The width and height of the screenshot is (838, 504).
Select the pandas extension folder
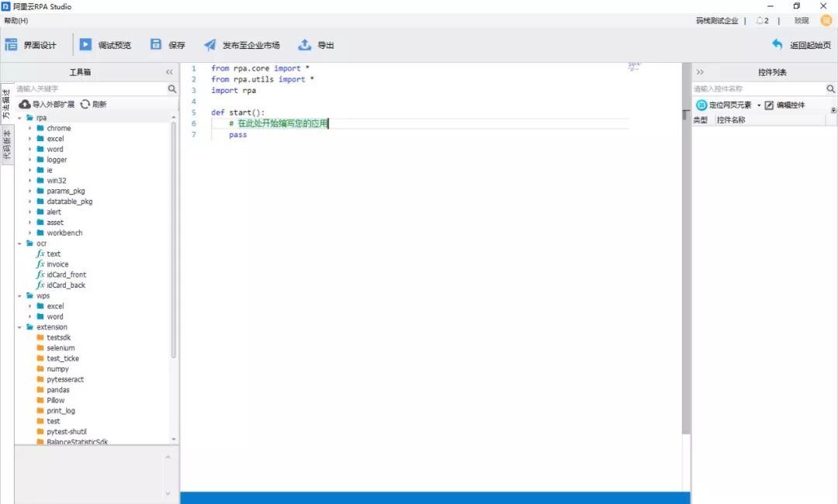click(53, 390)
